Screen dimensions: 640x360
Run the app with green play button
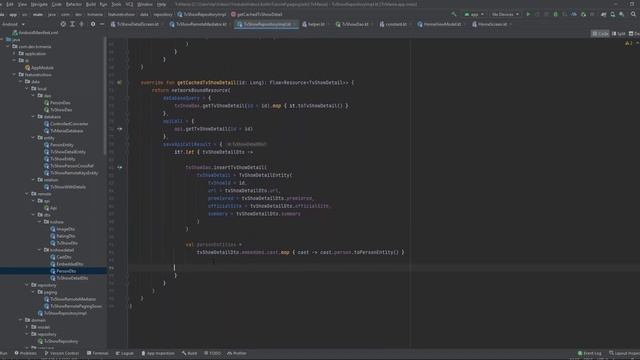point(528,14)
